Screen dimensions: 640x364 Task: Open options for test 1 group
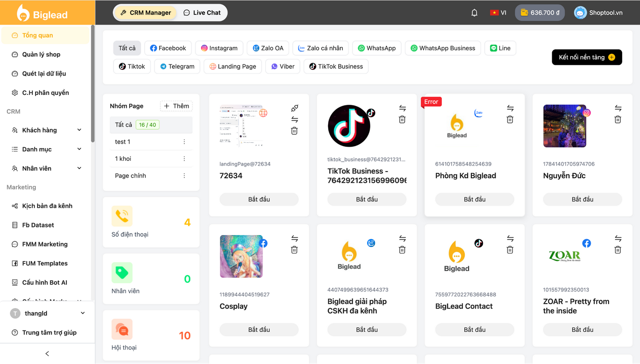tap(184, 142)
